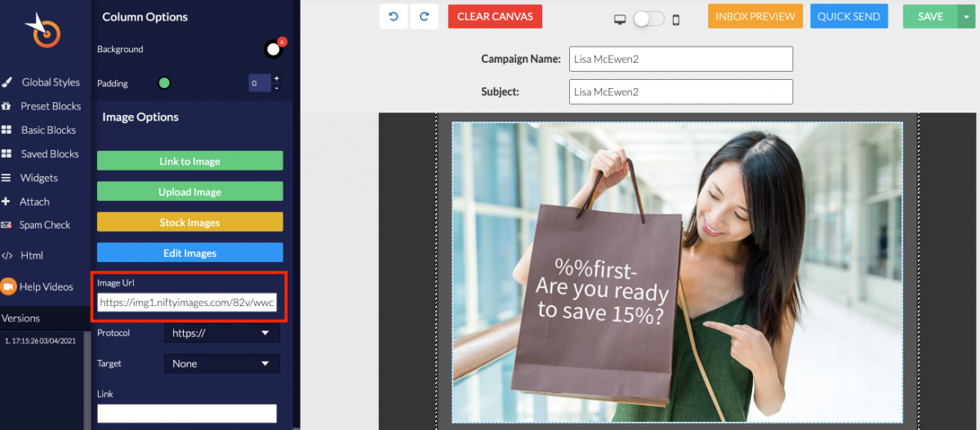Screen dimensions: 980x430
Task: Open Preset Blocks menu item
Action: 51,106
